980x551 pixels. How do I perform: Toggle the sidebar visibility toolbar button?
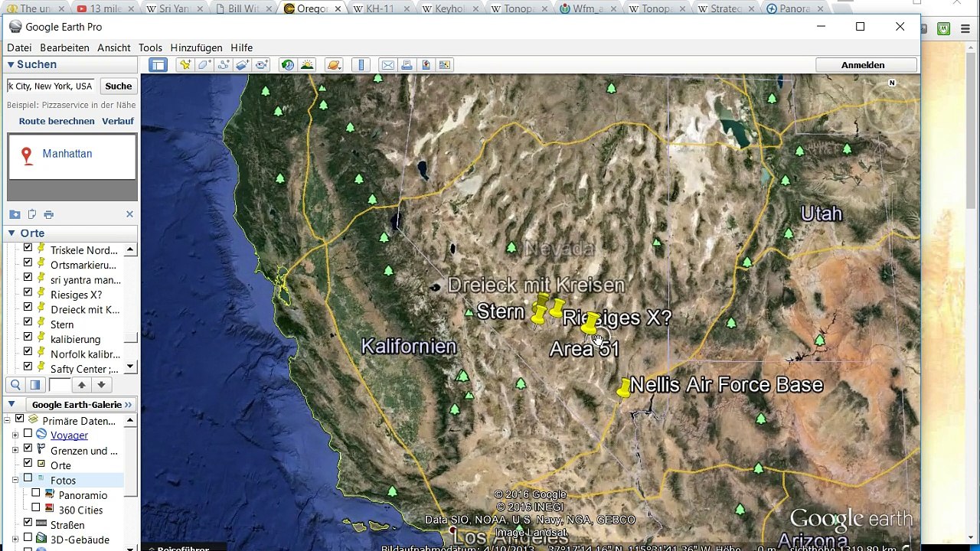pyautogui.click(x=158, y=65)
